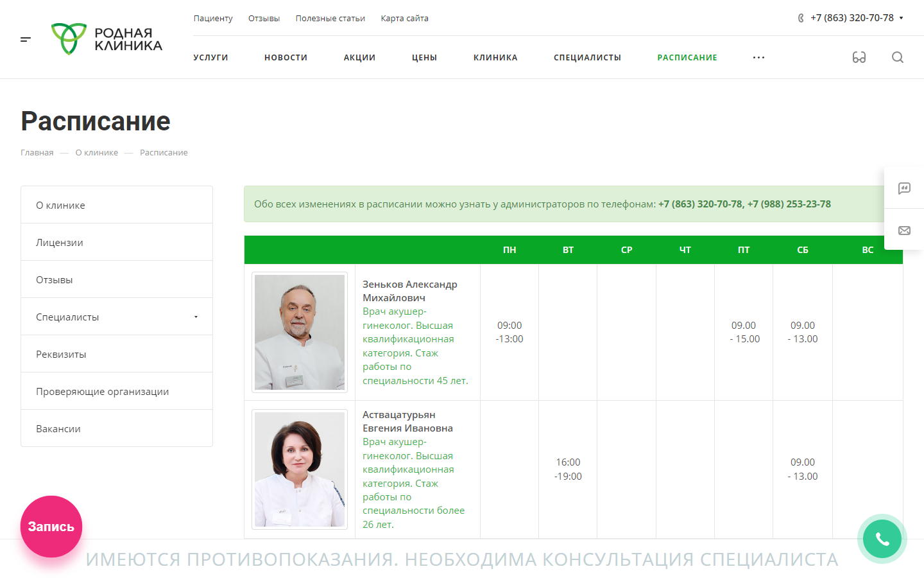Click the pink Запись button
The image size is (924, 578).
51,527
